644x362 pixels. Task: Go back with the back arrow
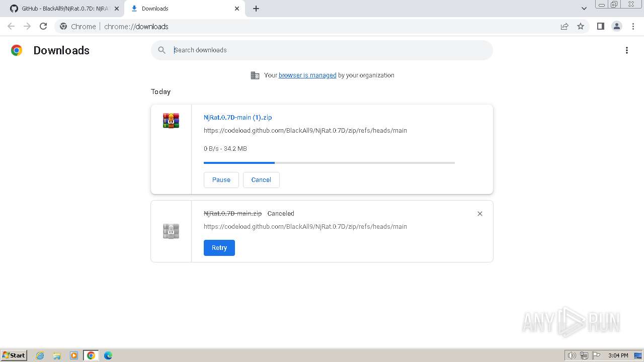(11, 26)
